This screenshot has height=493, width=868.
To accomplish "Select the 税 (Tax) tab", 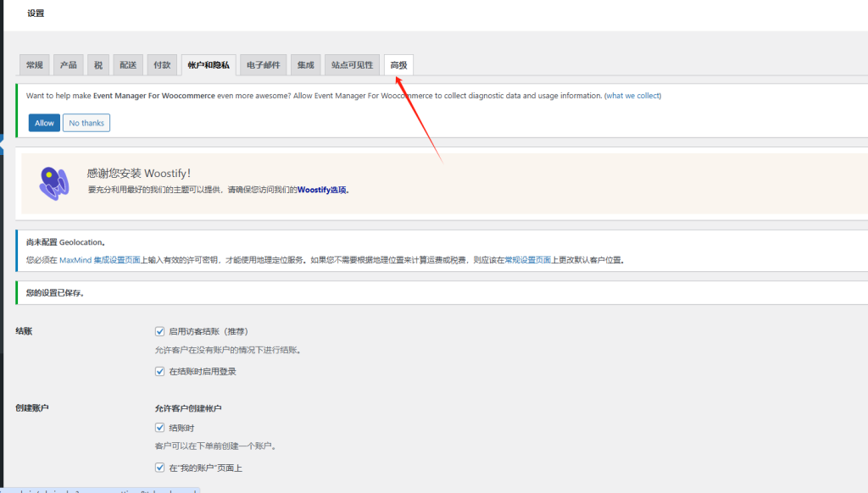I will point(99,64).
